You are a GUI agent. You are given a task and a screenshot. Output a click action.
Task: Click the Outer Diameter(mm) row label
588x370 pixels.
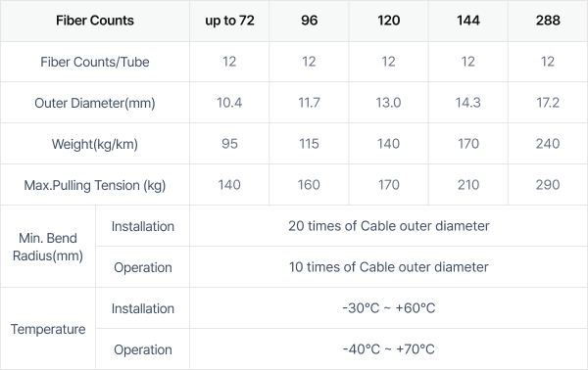[x=95, y=103]
